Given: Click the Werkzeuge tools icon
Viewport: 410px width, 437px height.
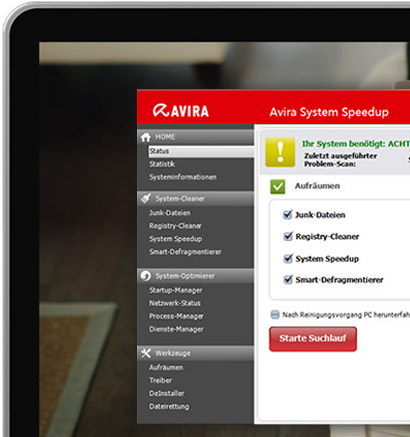Looking at the screenshot, I should pos(146,353).
